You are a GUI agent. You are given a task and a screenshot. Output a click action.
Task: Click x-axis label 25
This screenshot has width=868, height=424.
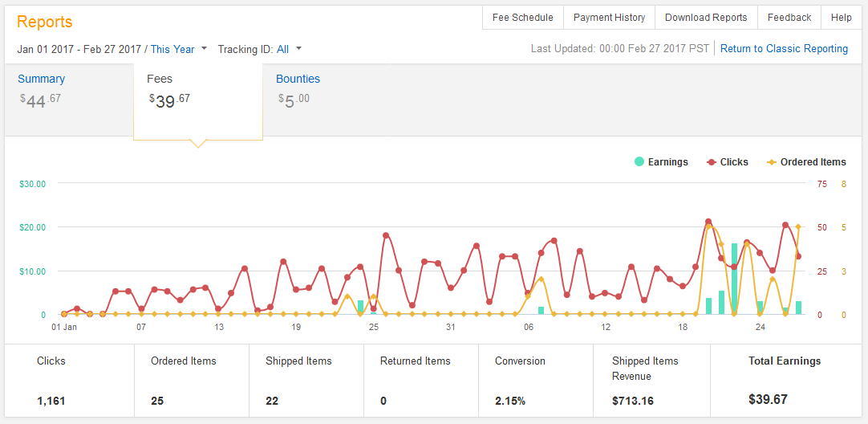pyautogui.click(x=374, y=327)
